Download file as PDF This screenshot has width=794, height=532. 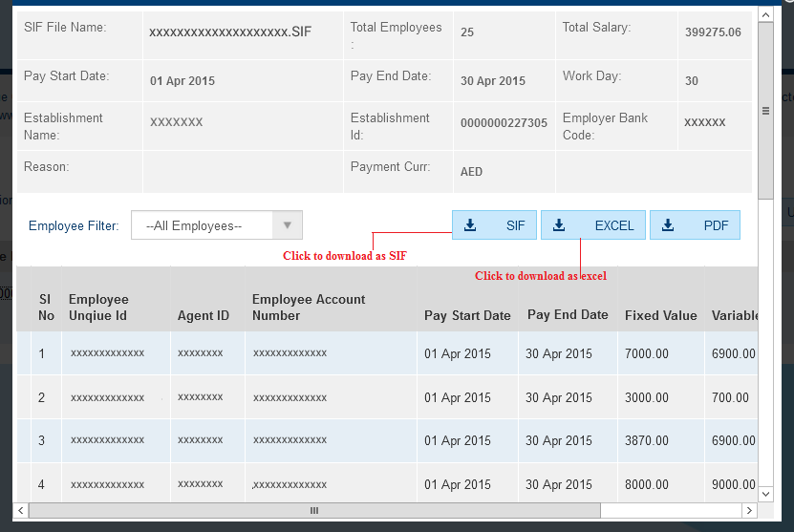[695, 225]
